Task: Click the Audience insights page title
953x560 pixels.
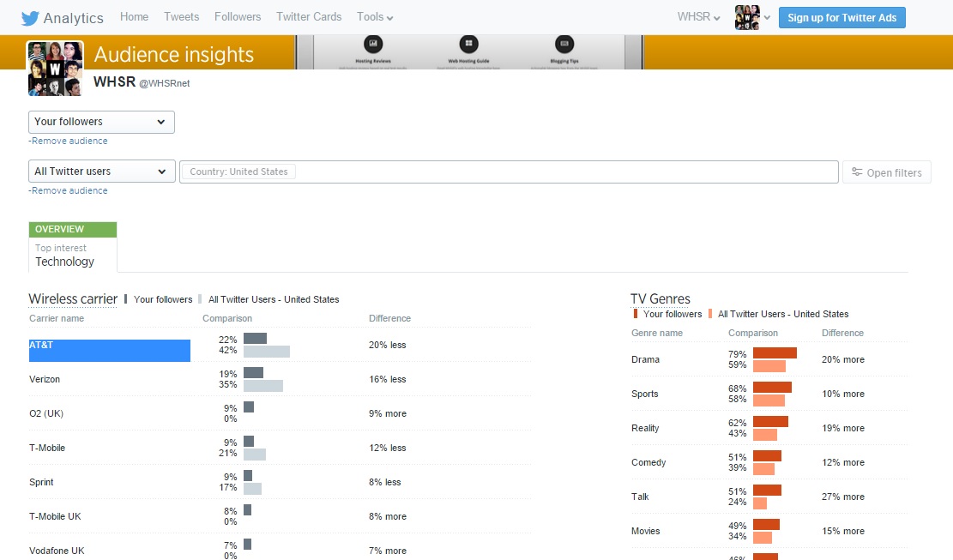Action: pyautogui.click(x=174, y=55)
